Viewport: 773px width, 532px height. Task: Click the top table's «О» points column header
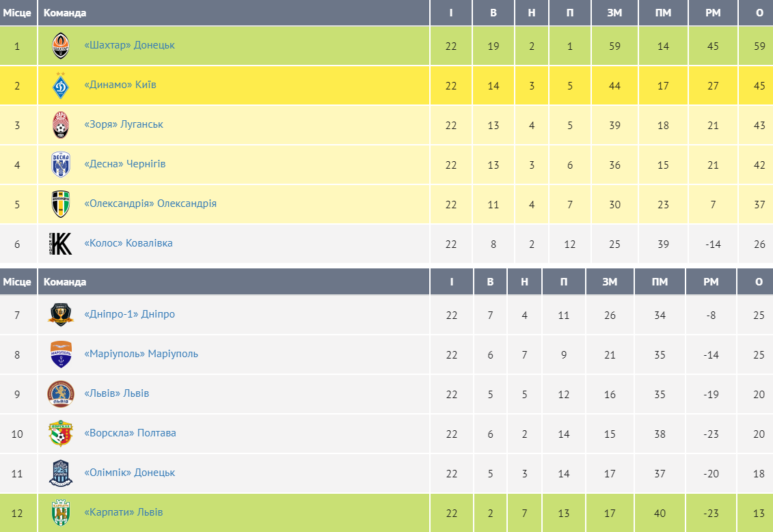759,13
